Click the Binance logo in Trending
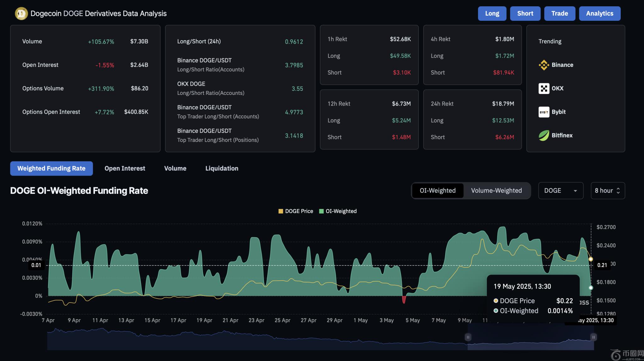 click(x=544, y=65)
